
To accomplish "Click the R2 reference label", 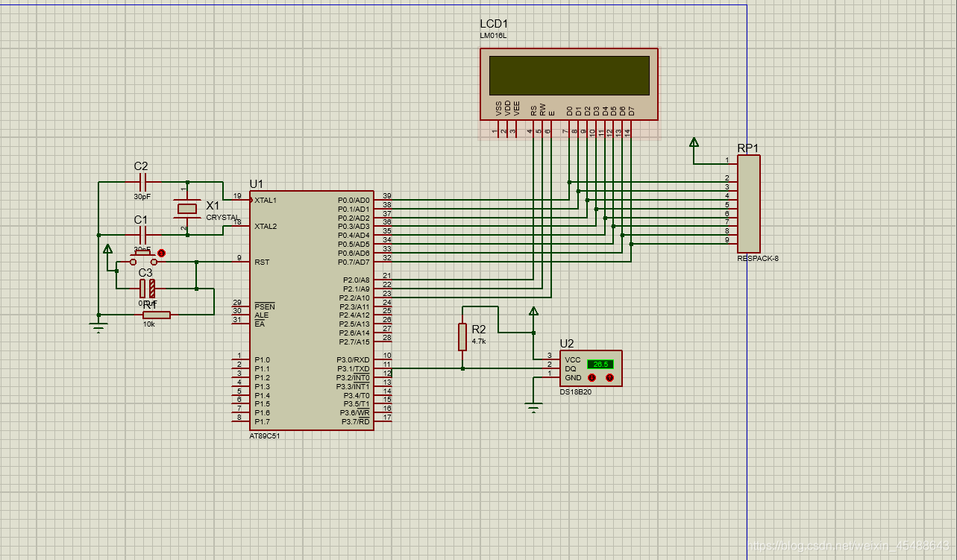I will click(x=479, y=329).
